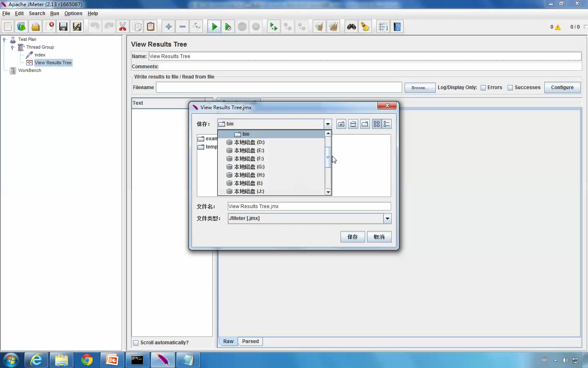Click the 文件名 filename input field
This screenshot has width=588, height=368.
tap(309, 206)
